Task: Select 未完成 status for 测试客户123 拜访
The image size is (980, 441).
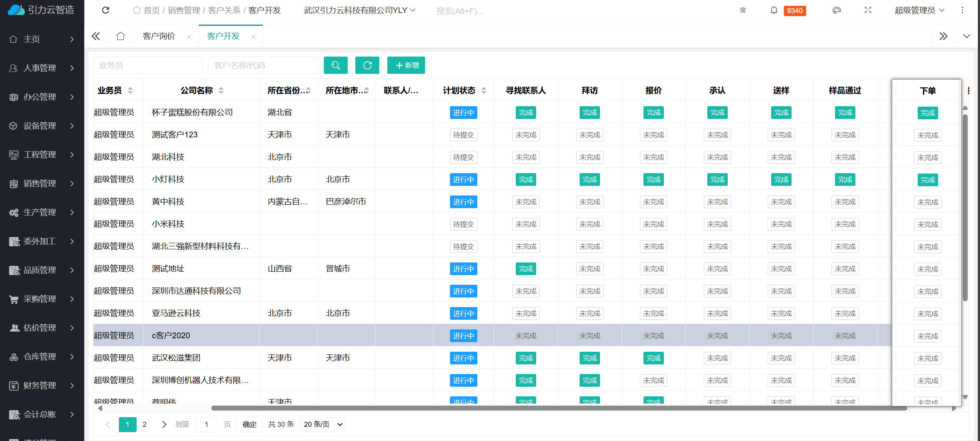Action: coord(590,135)
